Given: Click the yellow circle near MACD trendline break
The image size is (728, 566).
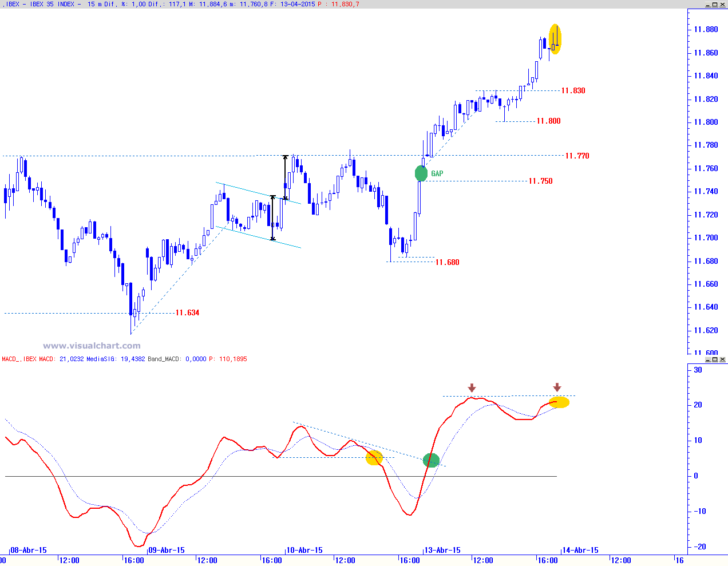Looking at the screenshot, I should coord(374,458).
